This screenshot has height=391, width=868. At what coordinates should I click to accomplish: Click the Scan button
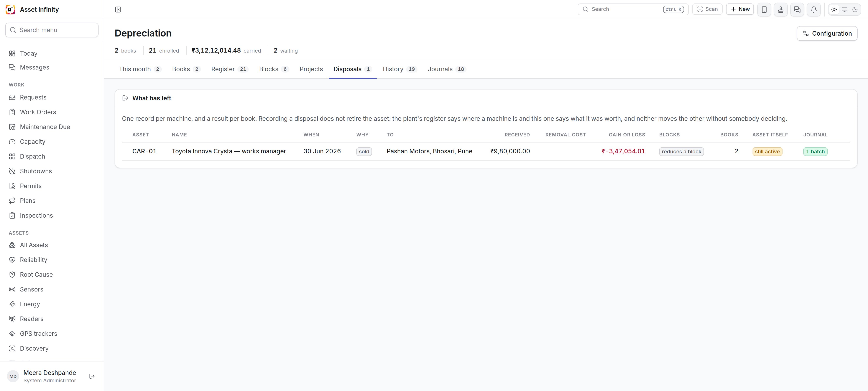pyautogui.click(x=707, y=9)
